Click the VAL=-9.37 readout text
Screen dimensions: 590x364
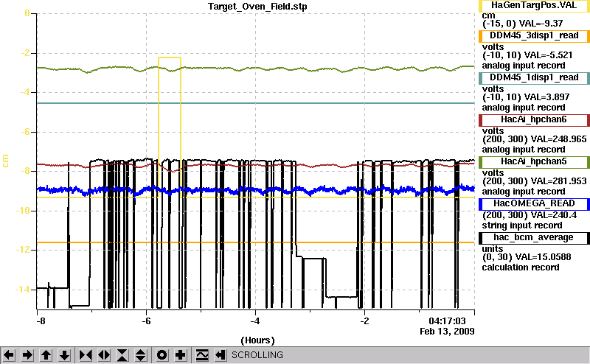pyautogui.click(x=541, y=24)
